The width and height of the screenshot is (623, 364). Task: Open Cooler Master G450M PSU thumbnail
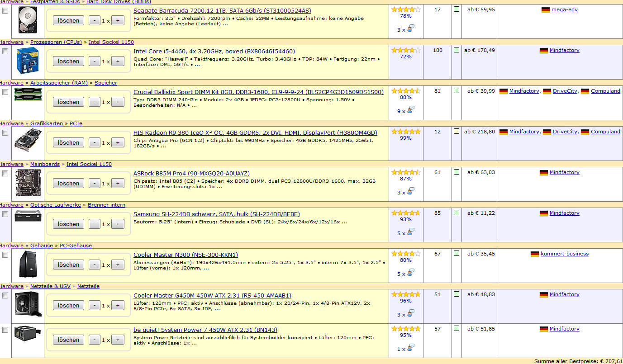click(28, 304)
